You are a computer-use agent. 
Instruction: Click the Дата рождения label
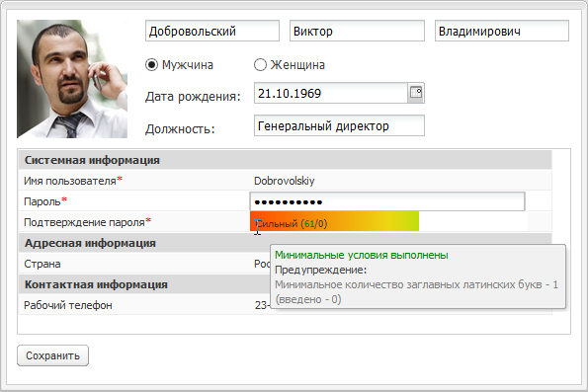coord(193,97)
